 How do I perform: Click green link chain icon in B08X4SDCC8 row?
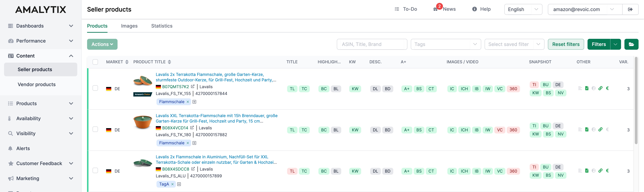point(600,171)
